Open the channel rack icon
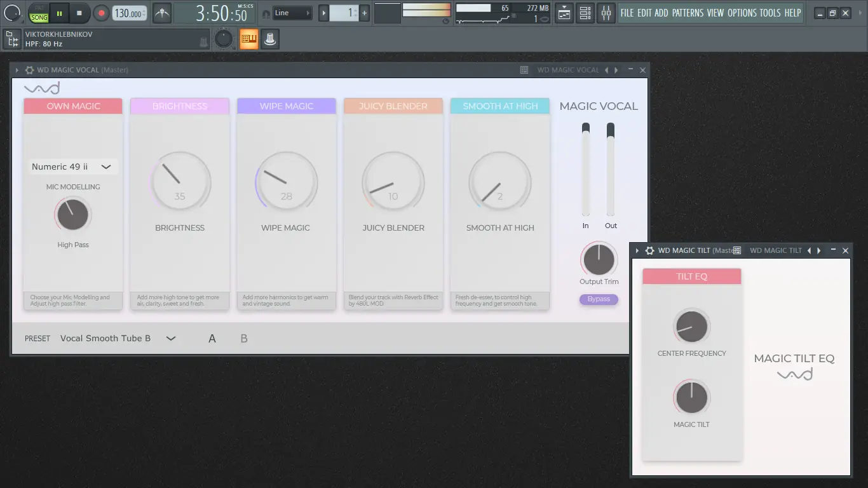 click(585, 13)
